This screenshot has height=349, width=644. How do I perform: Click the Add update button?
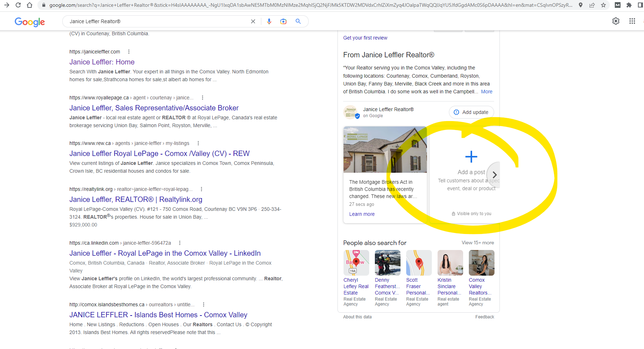[x=471, y=112]
